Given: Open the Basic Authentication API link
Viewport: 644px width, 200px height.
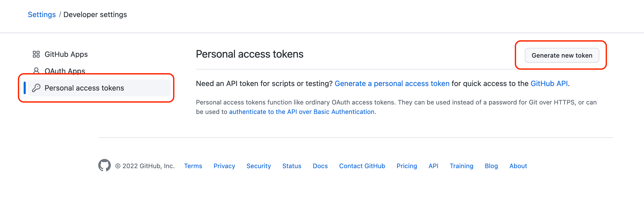Looking at the screenshot, I should (x=302, y=112).
